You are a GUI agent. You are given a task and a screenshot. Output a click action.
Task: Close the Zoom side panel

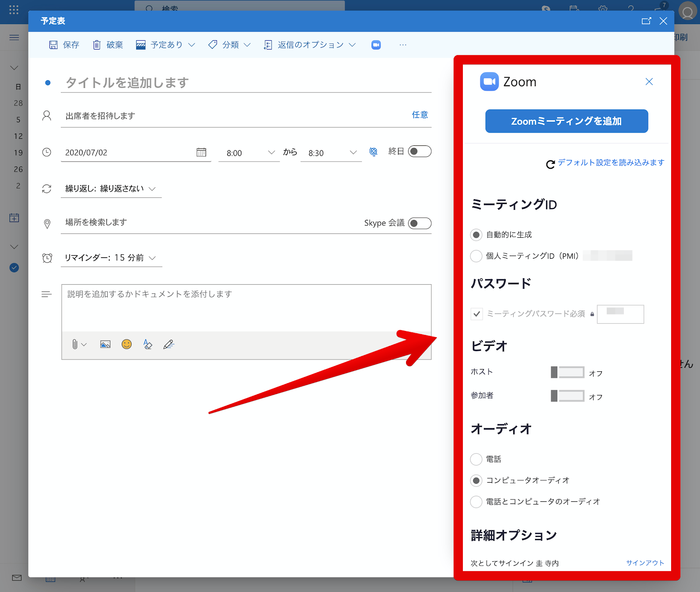649,81
